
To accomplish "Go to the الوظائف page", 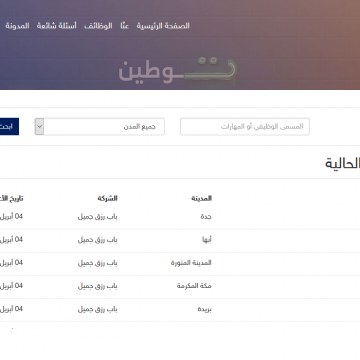I will click(98, 26).
